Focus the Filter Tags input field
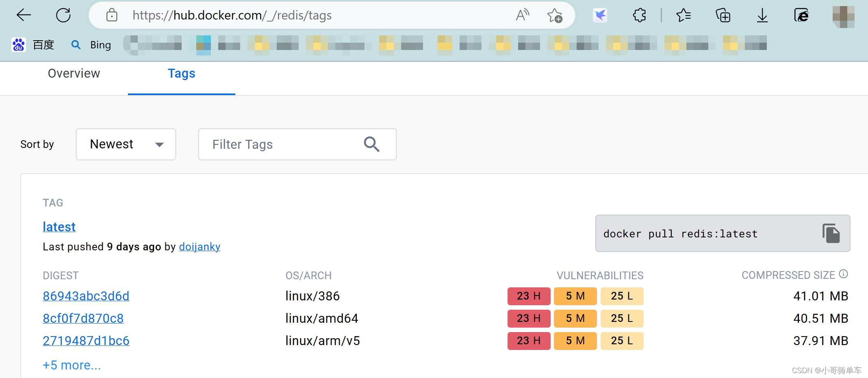 point(297,144)
